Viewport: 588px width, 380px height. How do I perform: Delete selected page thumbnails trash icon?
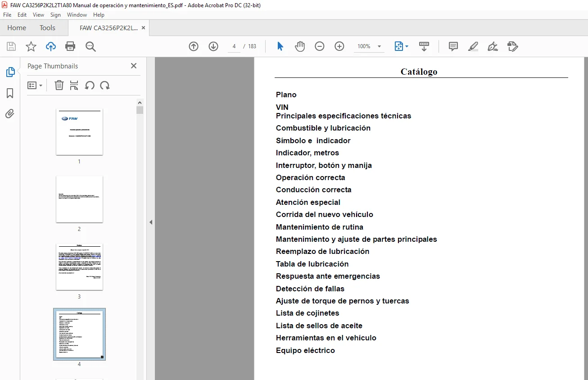pyautogui.click(x=59, y=85)
